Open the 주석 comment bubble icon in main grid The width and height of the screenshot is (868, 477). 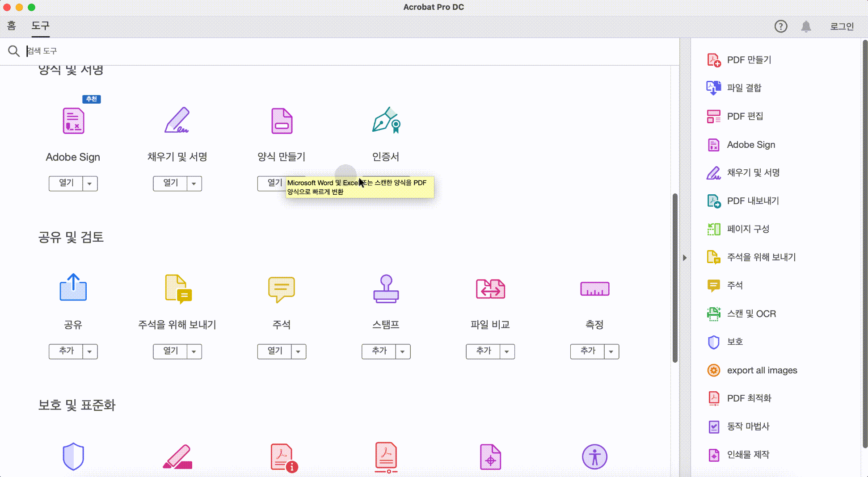click(x=282, y=289)
